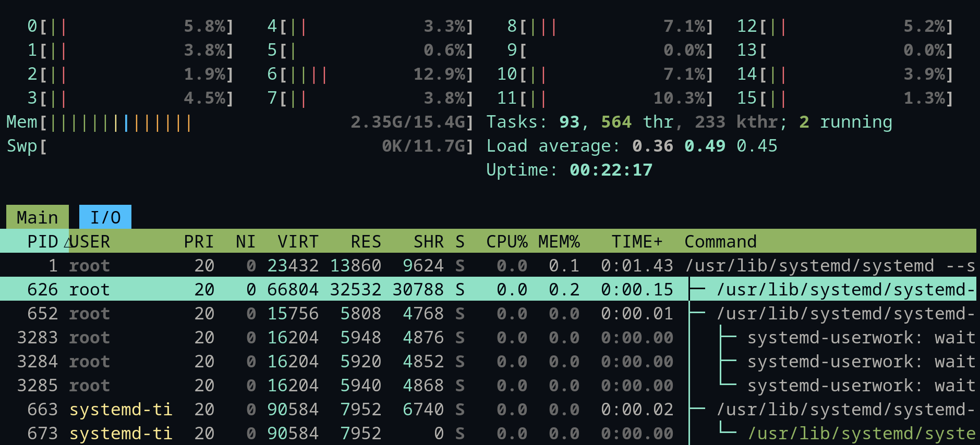Click CPU 8 meter showing 7.1%

click(610, 26)
